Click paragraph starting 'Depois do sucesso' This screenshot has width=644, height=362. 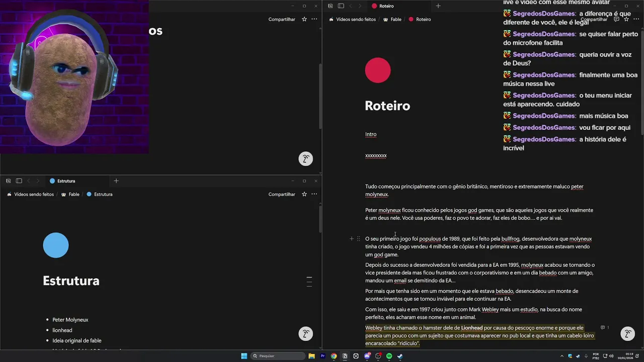(480, 273)
